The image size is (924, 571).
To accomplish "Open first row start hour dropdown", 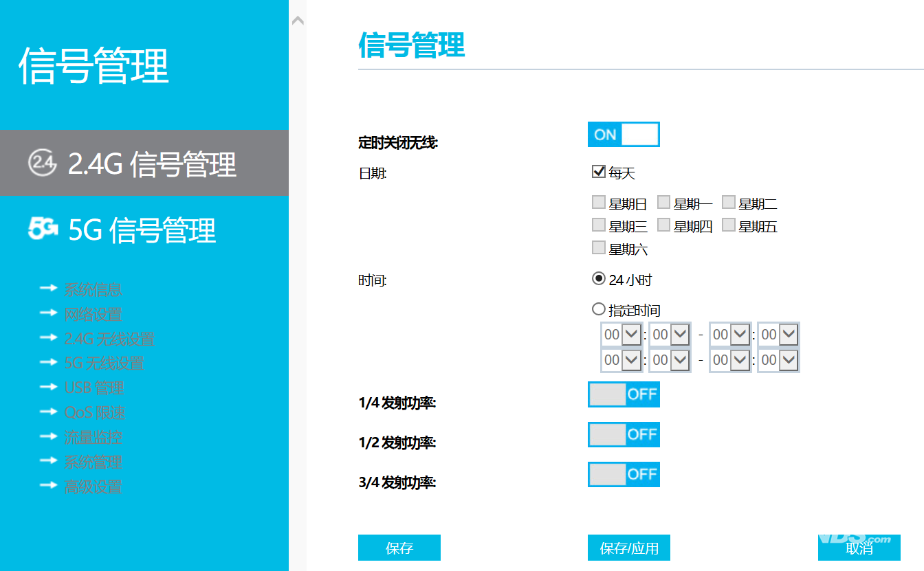I will [x=621, y=335].
